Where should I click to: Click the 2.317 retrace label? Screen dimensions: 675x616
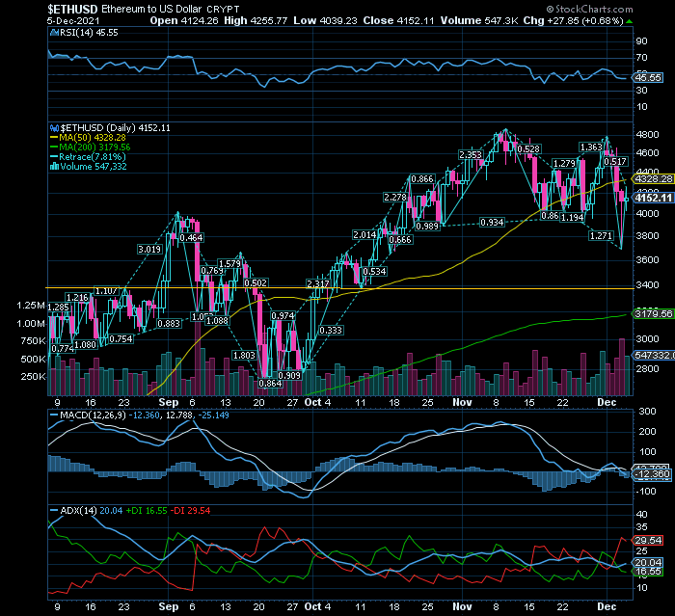click(317, 284)
